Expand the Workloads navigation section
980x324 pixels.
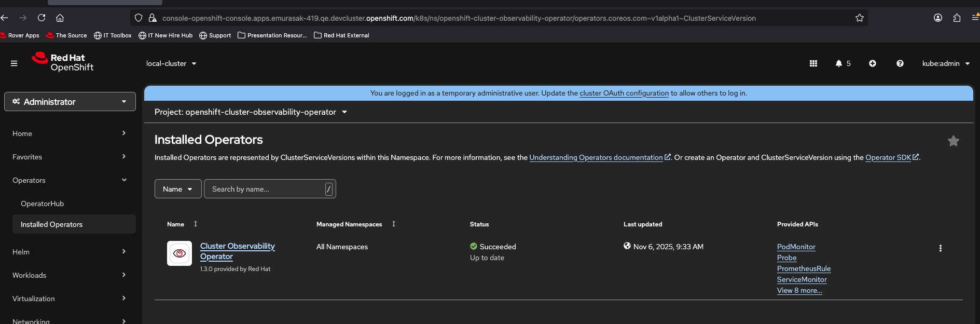70,275
